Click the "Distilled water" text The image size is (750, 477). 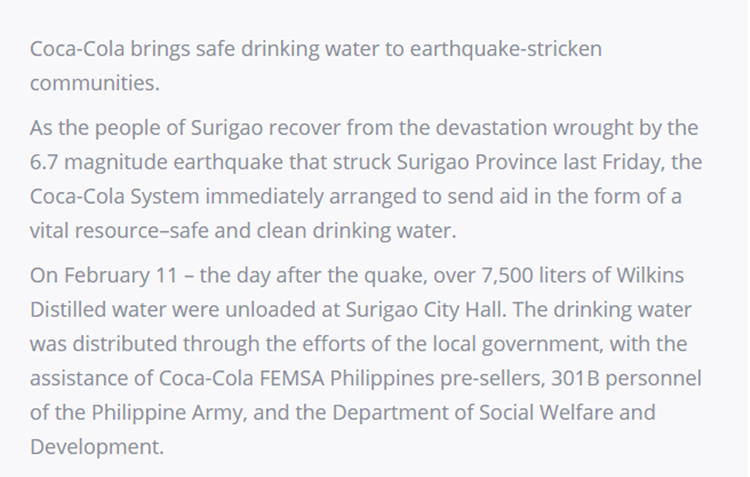click(x=110, y=309)
